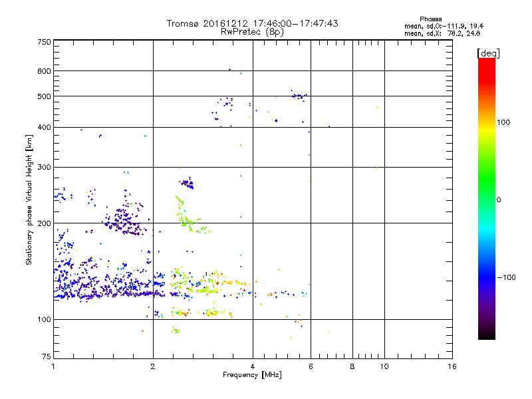
Task: Click the 'Stationary phase Virtual Height [km]' axis title
Action: point(29,200)
